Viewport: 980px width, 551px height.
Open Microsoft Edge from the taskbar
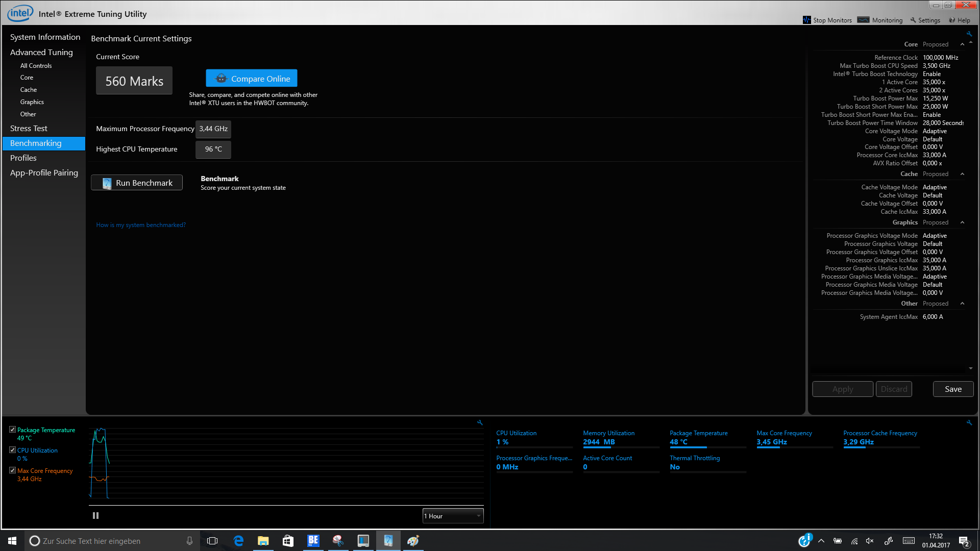tap(238, 541)
